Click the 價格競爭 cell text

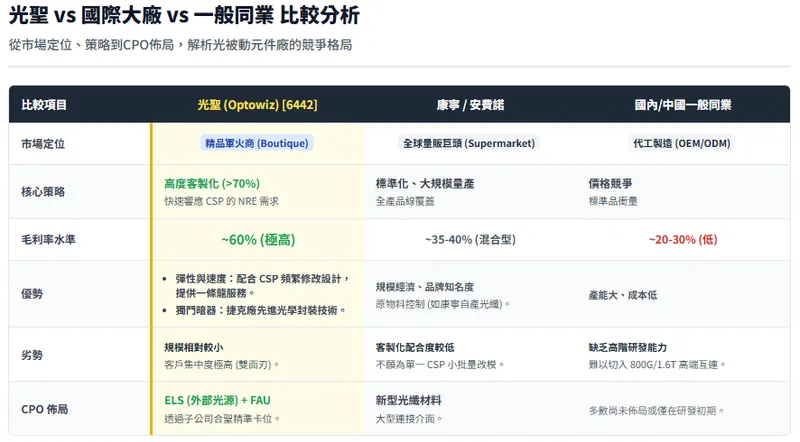[x=610, y=183]
